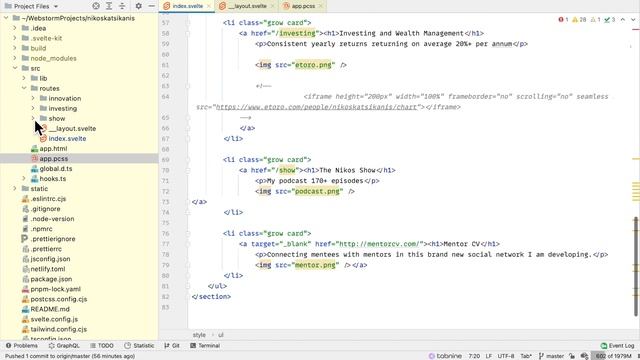Image resolution: width=640 pixels, height=360 pixels.
Task: Open the Terminal tool window
Action: pyautogui.click(x=205, y=345)
